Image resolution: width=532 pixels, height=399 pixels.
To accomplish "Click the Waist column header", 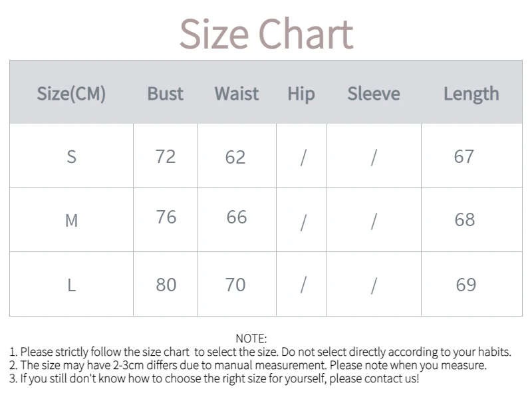I will pyautogui.click(x=236, y=94).
